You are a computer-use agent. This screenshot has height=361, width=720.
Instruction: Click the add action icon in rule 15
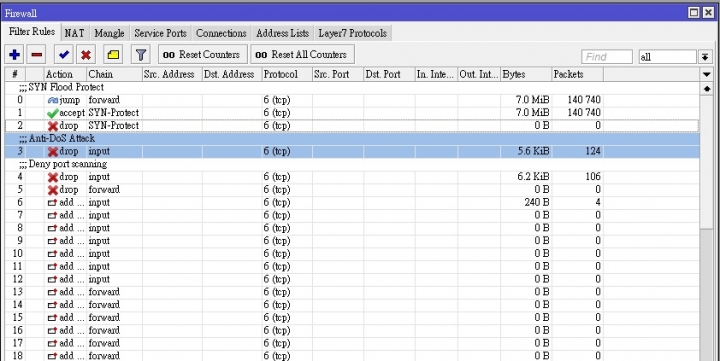[52, 318]
